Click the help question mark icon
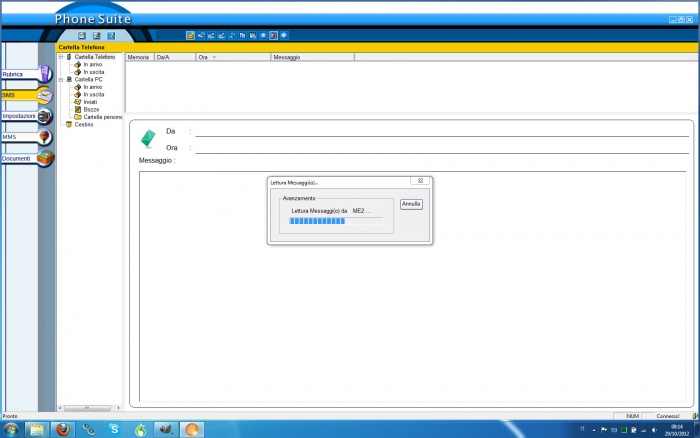The image size is (700, 438). pos(111,36)
